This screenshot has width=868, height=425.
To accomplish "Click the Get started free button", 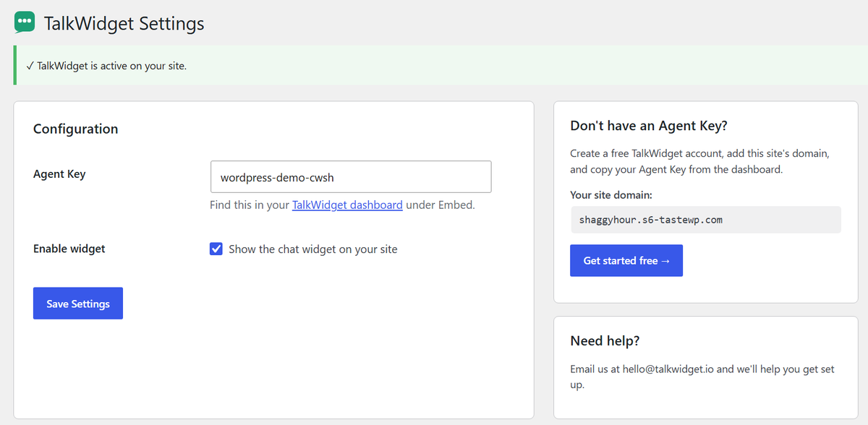I will [x=626, y=260].
